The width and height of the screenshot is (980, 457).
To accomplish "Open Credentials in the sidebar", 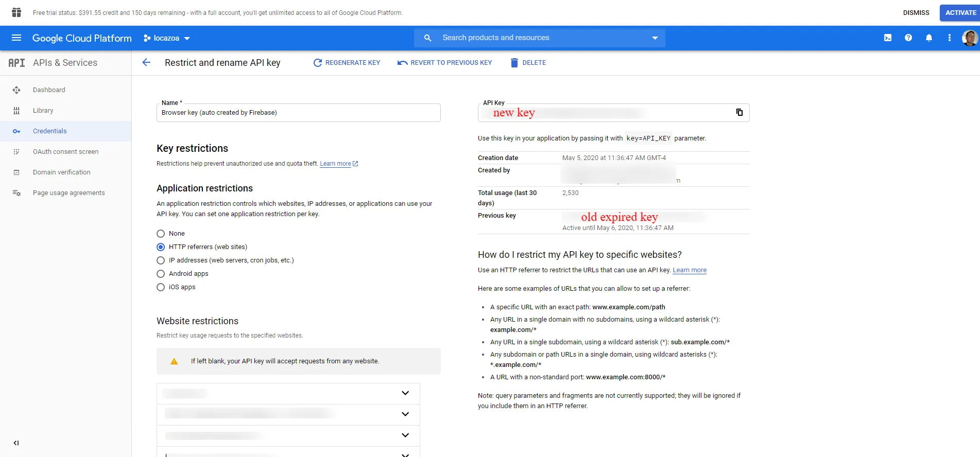I will click(50, 131).
